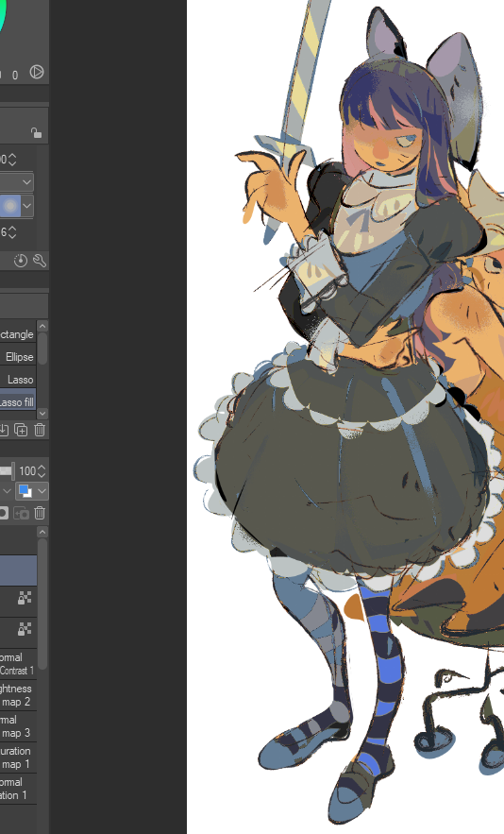The height and width of the screenshot is (834, 504).
Task: Open the empty dropdown above the brush tip preview
Action: pos(16,182)
